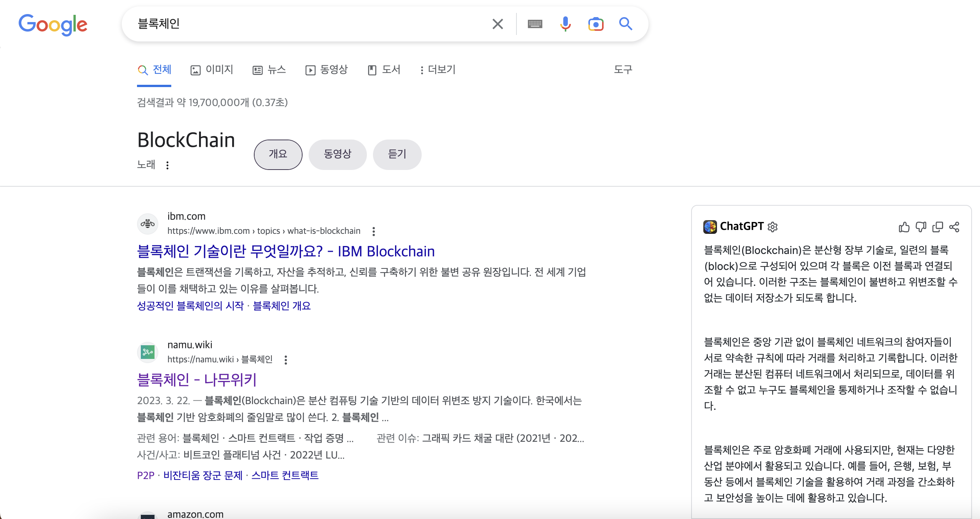Open the IBM Blockchain result link
980x519 pixels.
286,251
